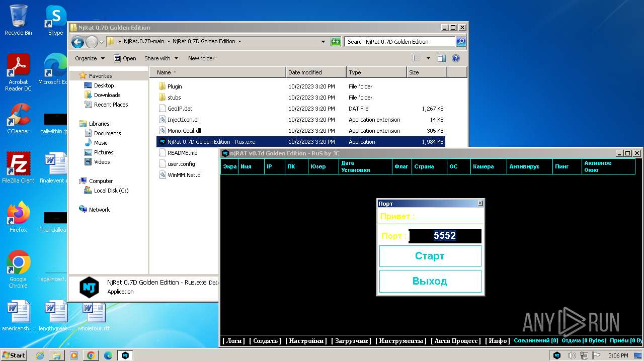
Task: Open finalevent document on desktop
Action: [55, 168]
